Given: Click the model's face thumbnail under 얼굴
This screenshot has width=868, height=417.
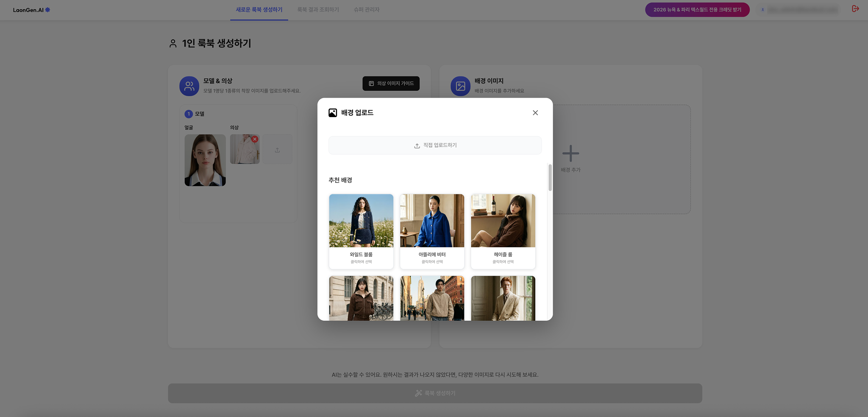Looking at the screenshot, I should pos(205,160).
